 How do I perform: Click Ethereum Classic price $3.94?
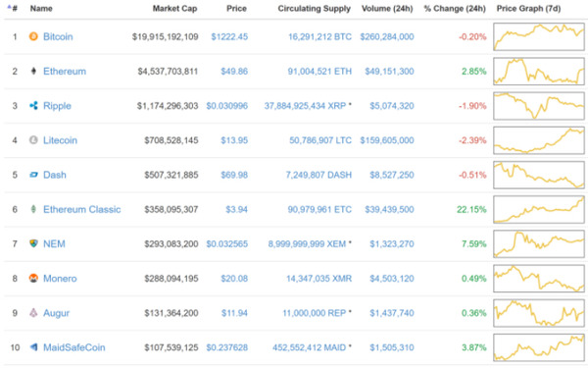(236, 209)
